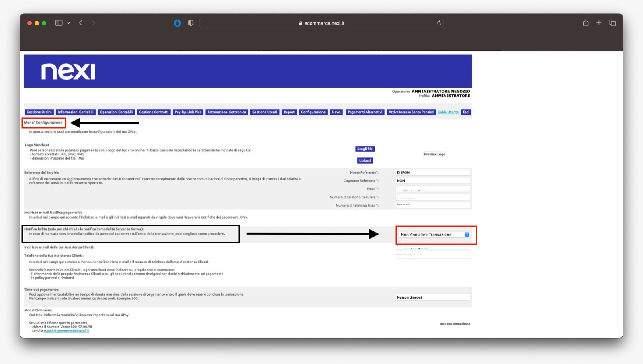
Task: Select the Telefono Assistenza Clienti field
Action: 433,255
